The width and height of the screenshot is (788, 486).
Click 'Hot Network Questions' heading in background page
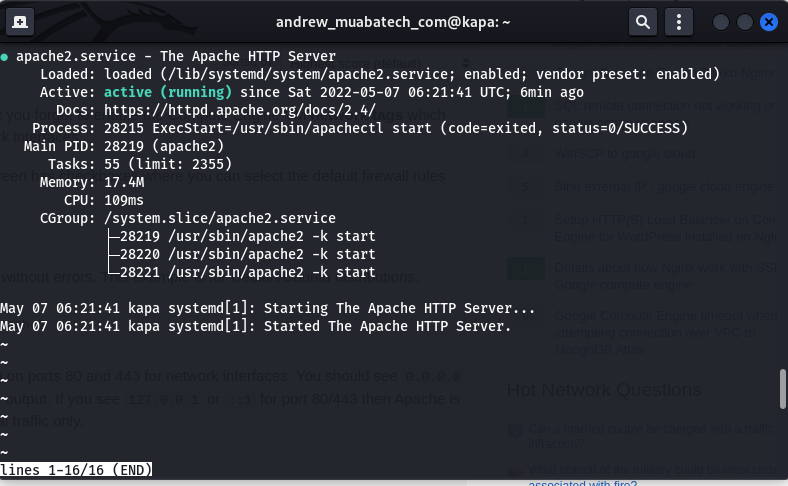[604, 390]
